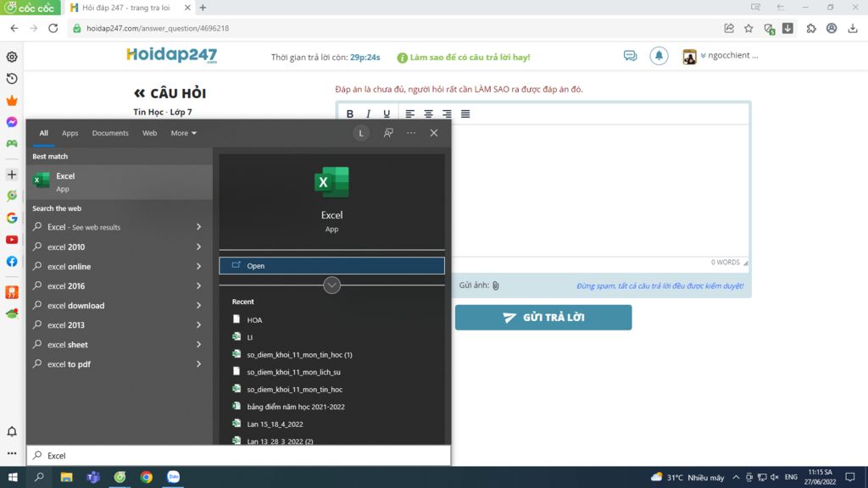Switch to the Apps search tab

point(70,133)
